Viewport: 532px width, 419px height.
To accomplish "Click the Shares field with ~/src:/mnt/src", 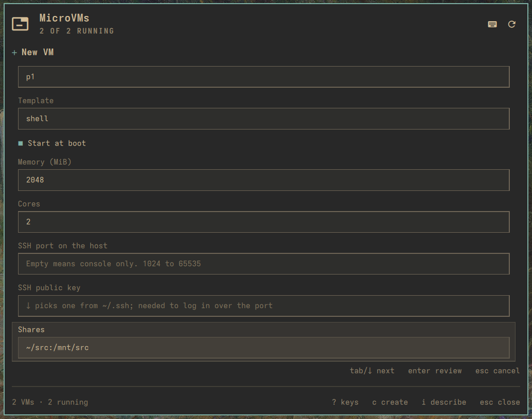I will [263, 348].
